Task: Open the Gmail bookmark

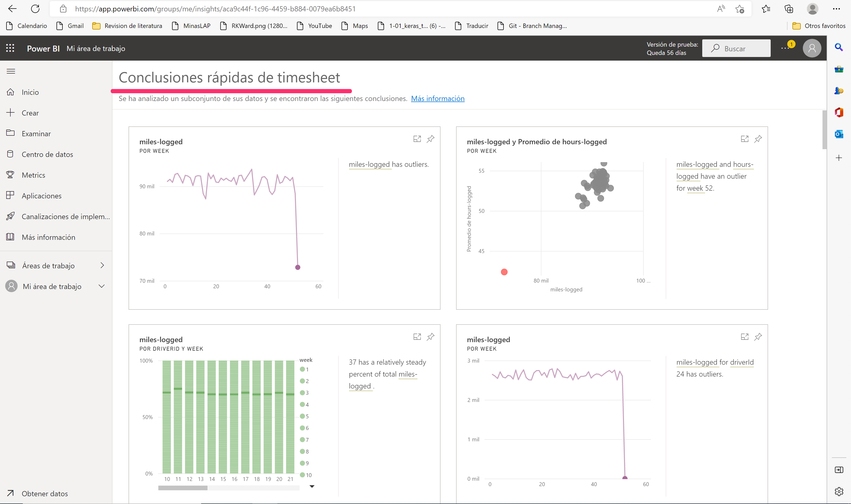Action: point(70,26)
